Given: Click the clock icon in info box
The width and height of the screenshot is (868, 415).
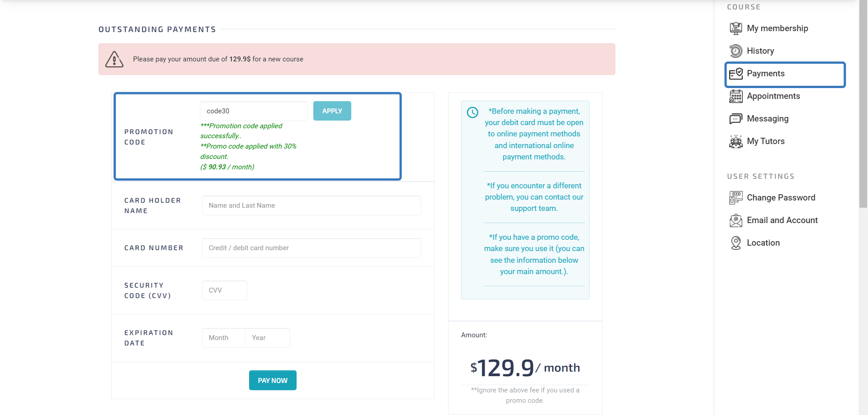Looking at the screenshot, I should pyautogui.click(x=472, y=112).
